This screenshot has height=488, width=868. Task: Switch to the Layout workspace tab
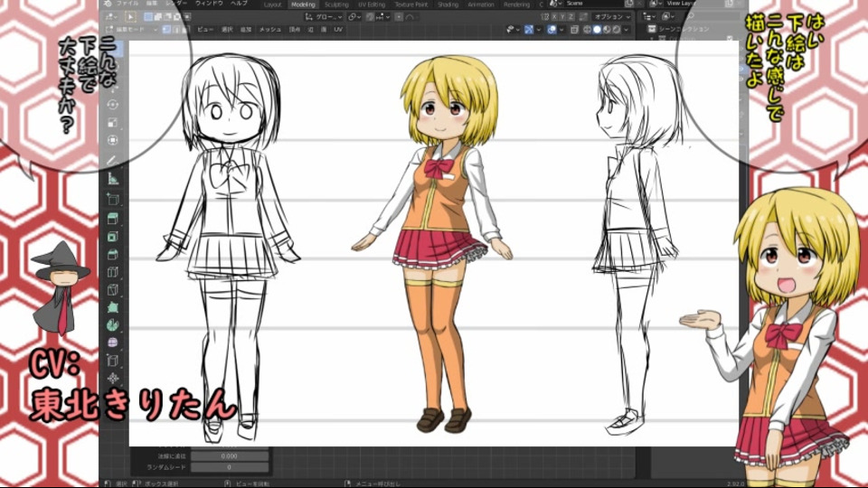pos(273,4)
